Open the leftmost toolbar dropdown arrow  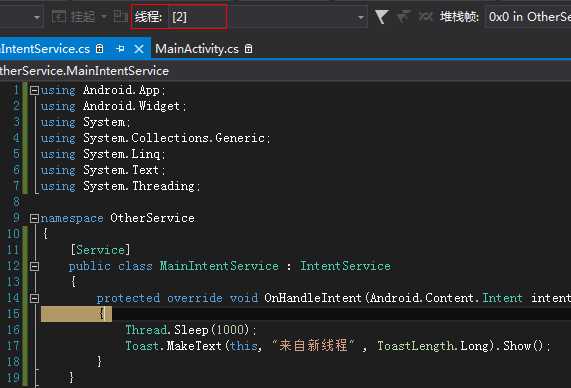(x=36, y=17)
